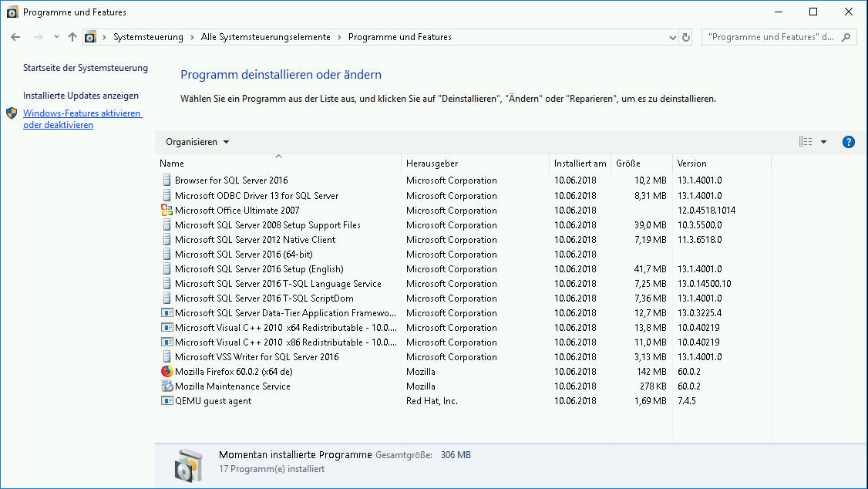The height and width of the screenshot is (489, 868).
Task: Go back with the back arrow
Action: pyautogui.click(x=15, y=37)
